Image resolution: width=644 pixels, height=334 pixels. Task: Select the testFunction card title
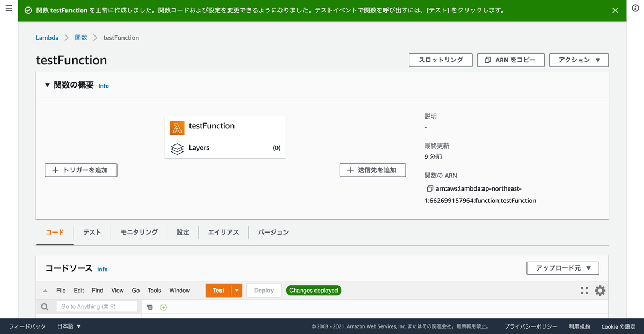(211, 126)
